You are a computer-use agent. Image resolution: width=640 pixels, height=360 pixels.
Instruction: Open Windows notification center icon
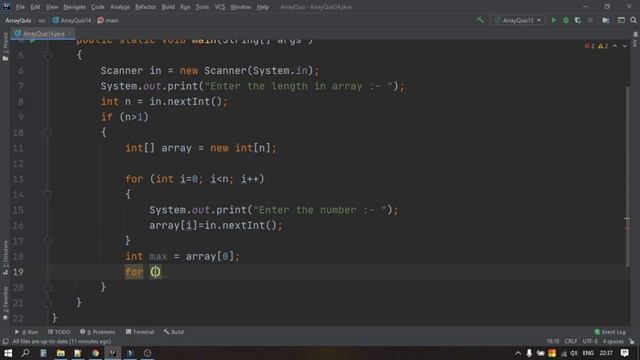pyautogui.click(x=624, y=353)
